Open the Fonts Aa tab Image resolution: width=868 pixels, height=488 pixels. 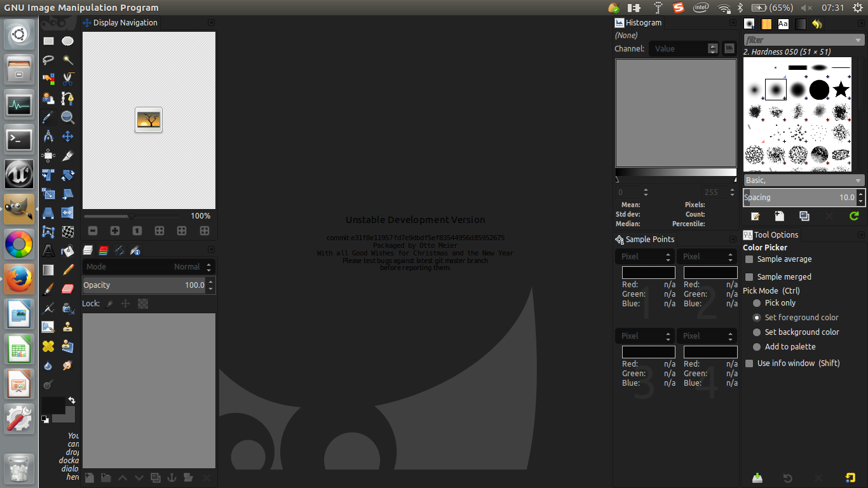pyautogui.click(x=783, y=24)
